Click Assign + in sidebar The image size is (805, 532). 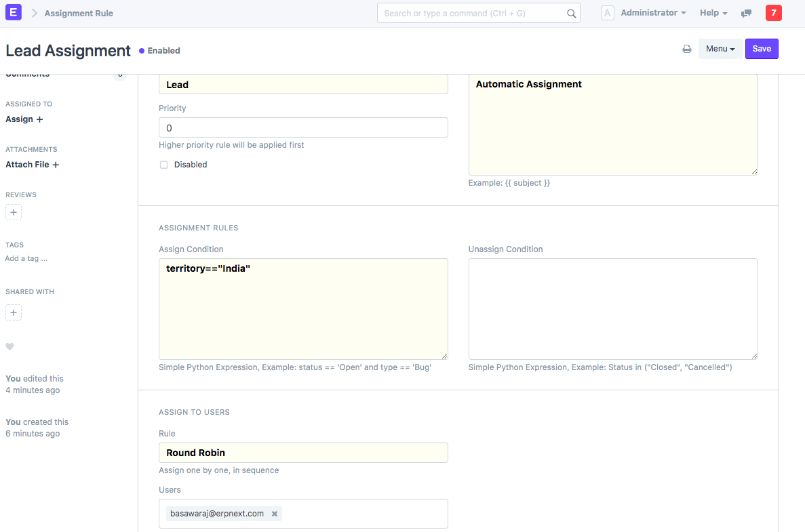24,119
